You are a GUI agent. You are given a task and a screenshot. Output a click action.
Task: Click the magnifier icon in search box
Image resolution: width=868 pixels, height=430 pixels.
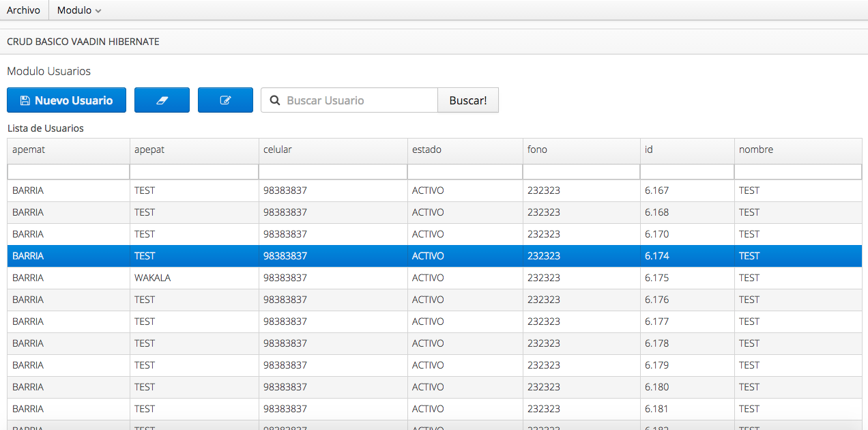pyautogui.click(x=275, y=100)
